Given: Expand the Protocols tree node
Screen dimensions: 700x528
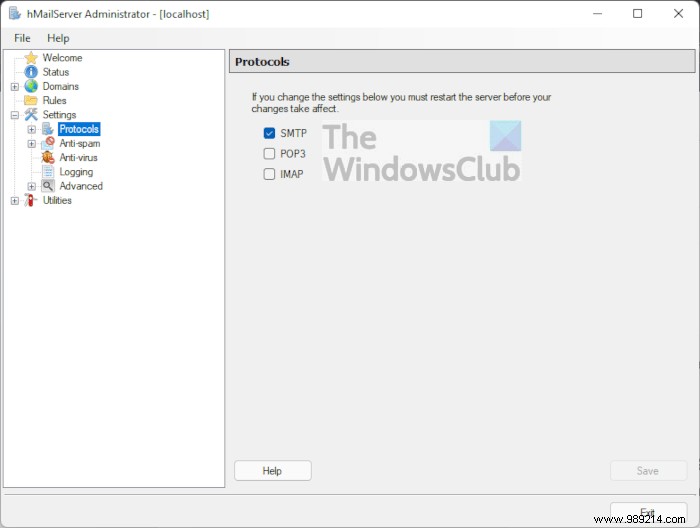Looking at the screenshot, I should (32, 129).
